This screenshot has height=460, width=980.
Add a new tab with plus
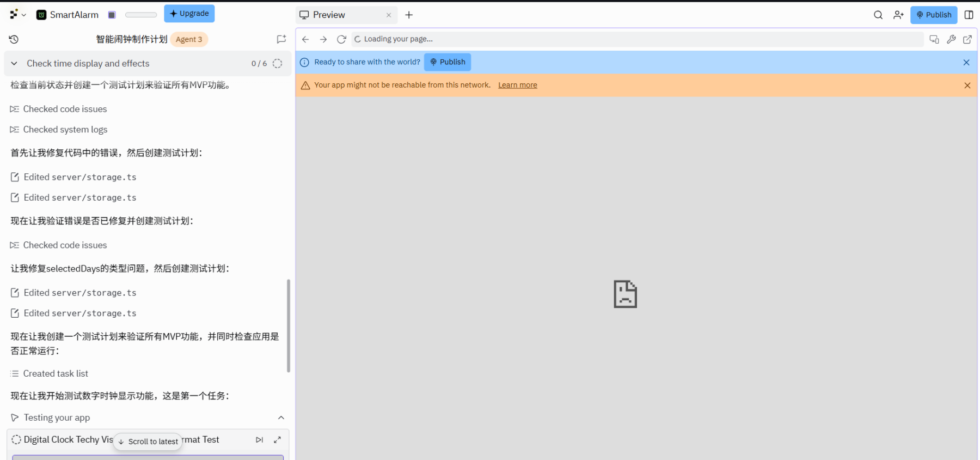click(409, 15)
